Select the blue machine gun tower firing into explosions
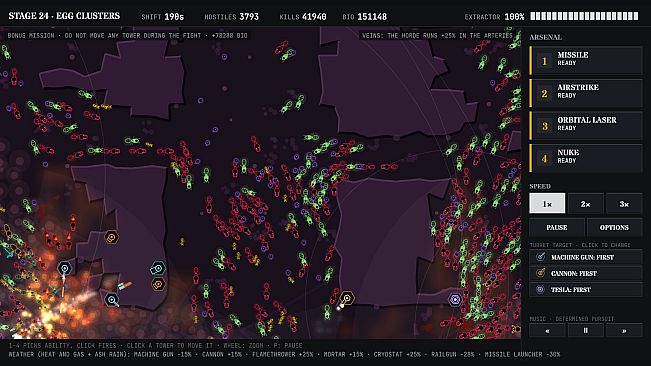Viewport: 651px width, 366px height. click(64, 268)
